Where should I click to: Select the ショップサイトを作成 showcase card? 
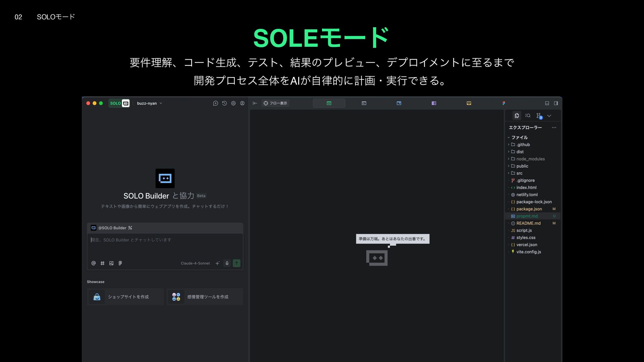click(125, 297)
